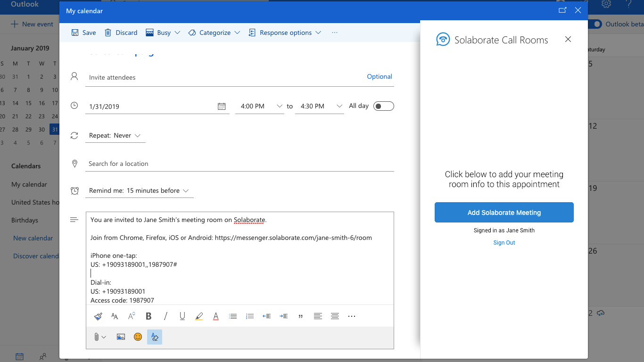
Task: Toggle the formatting options button
Action: coord(154,337)
